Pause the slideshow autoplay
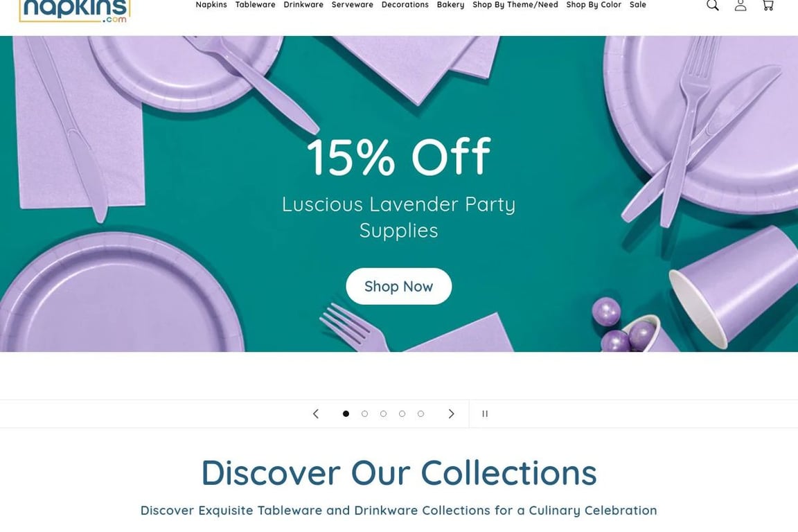The height and width of the screenshot is (532, 798). pos(485,414)
